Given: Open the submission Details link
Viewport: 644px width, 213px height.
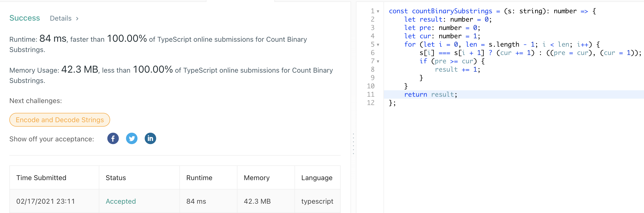Looking at the screenshot, I should pyautogui.click(x=61, y=18).
